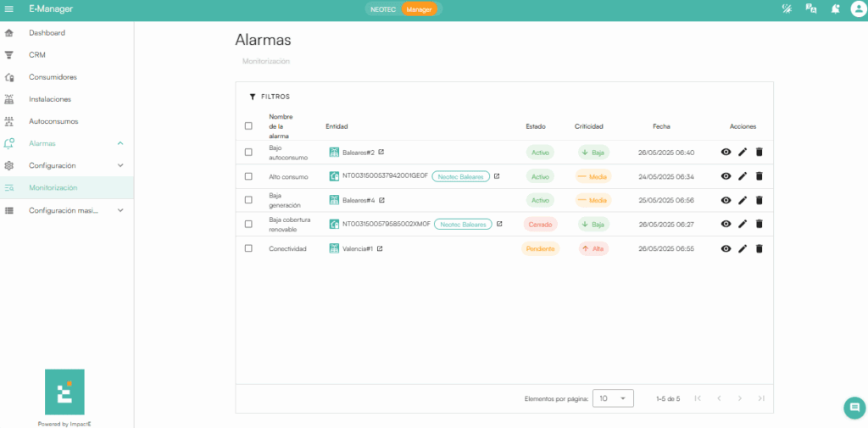Toggle the select-all header checkbox
The height and width of the screenshot is (428, 868).
(x=248, y=126)
